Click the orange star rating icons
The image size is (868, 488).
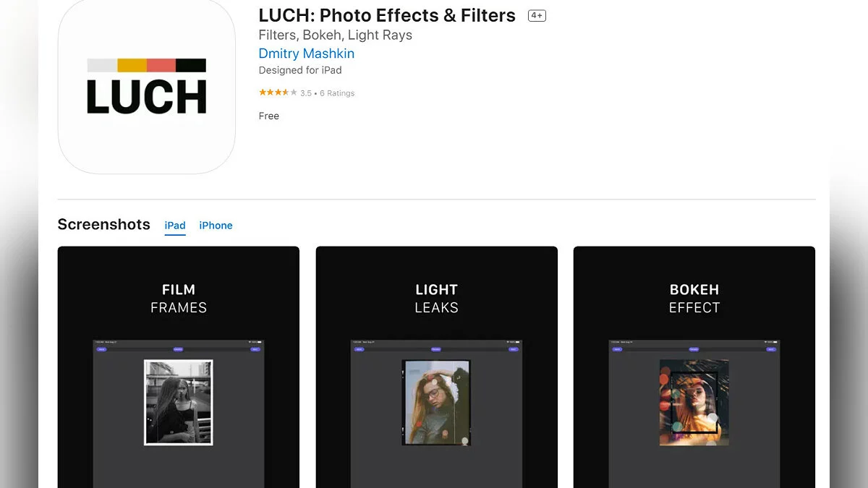(x=278, y=93)
